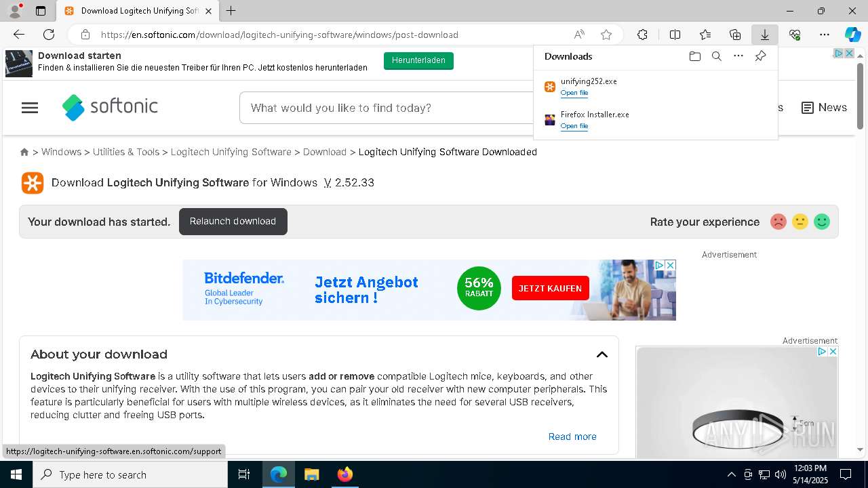
Task: Add page to favorites star icon
Action: [x=606, y=35]
